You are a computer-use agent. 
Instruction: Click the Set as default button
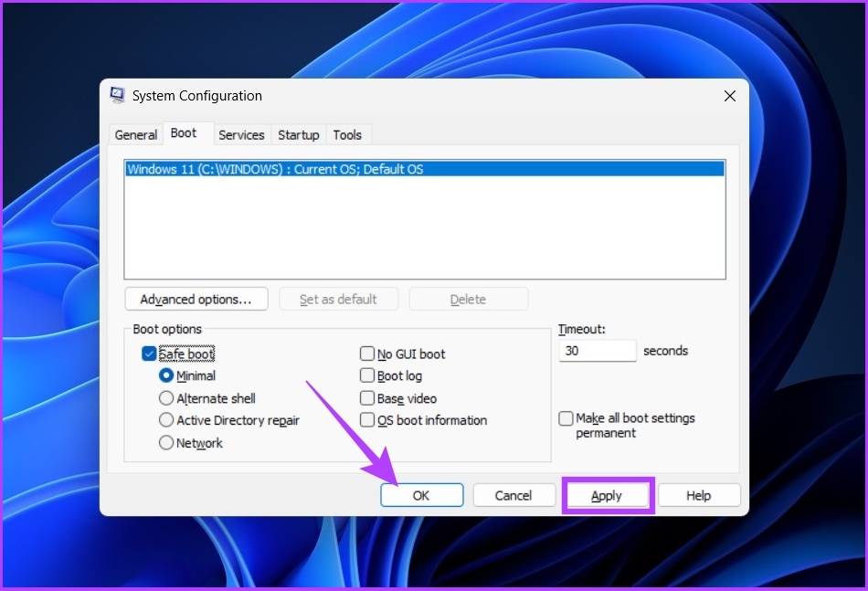tap(338, 300)
